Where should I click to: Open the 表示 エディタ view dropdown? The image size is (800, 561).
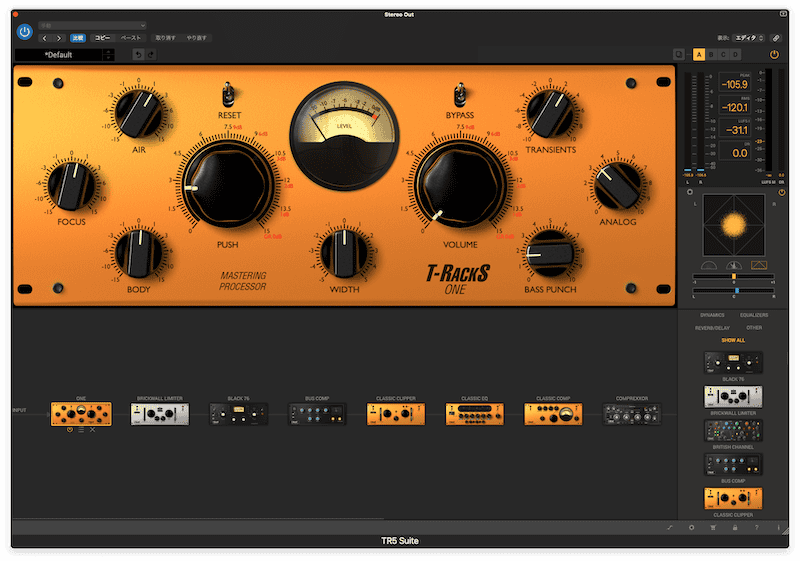[749, 38]
